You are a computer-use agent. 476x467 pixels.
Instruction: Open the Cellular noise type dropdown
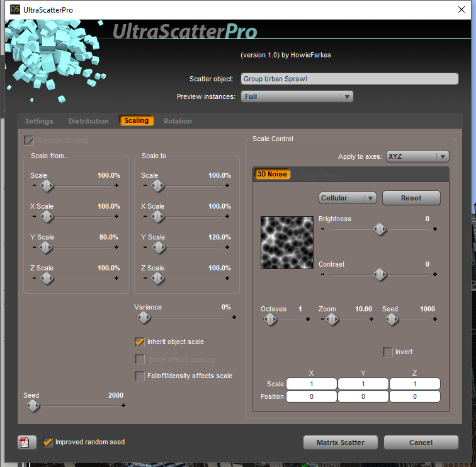(348, 198)
